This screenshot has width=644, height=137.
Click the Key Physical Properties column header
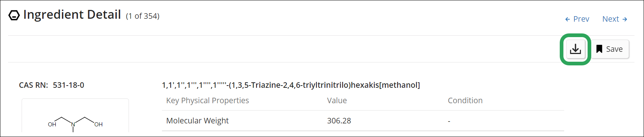pos(208,101)
